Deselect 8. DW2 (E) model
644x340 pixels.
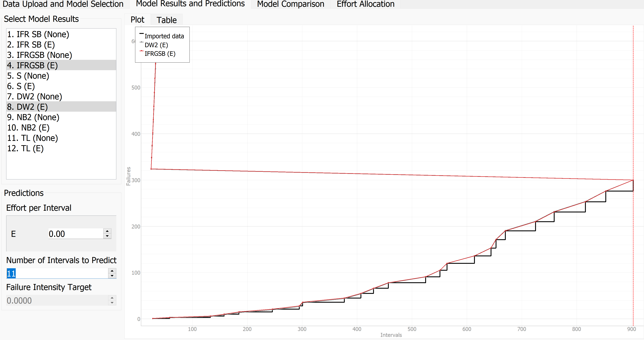click(27, 107)
